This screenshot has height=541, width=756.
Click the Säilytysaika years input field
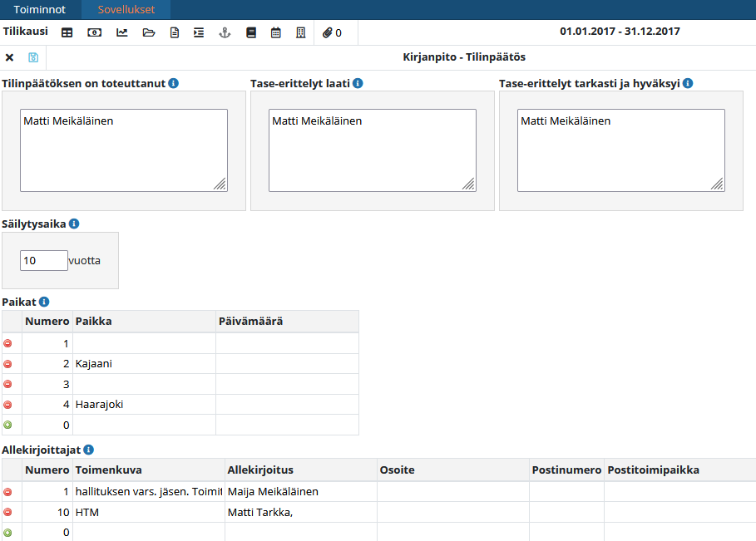[43, 260]
